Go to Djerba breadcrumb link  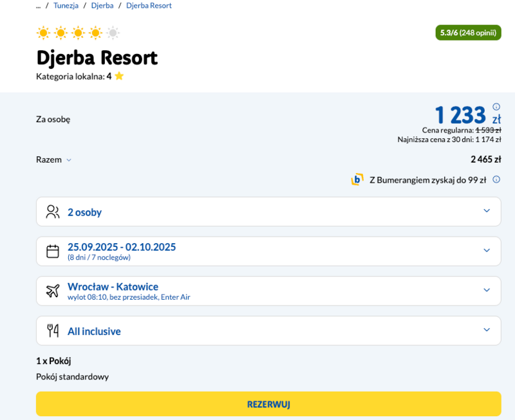pos(102,6)
